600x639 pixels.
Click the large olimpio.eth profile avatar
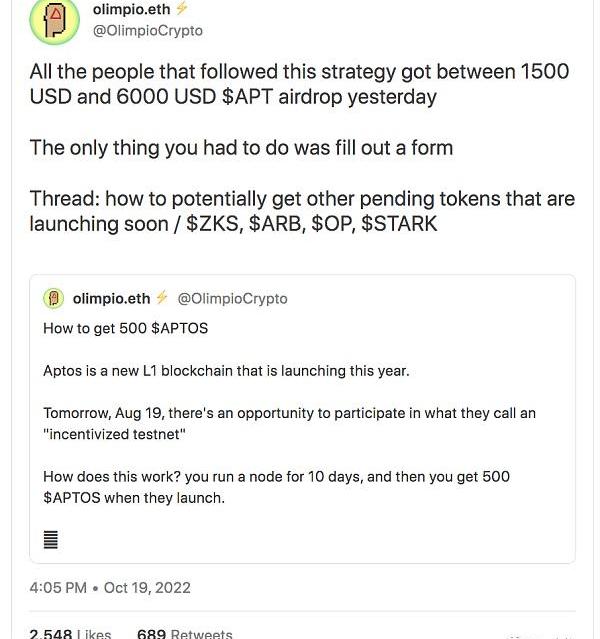54,21
